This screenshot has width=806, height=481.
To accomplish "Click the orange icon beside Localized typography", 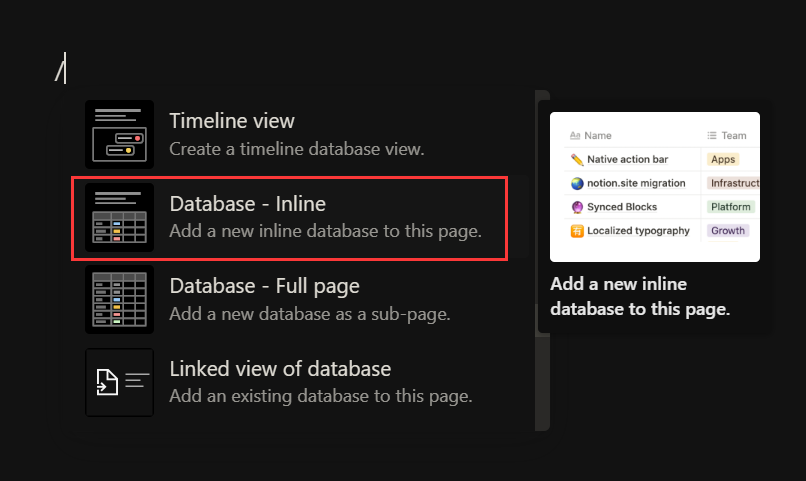I will point(577,231).
